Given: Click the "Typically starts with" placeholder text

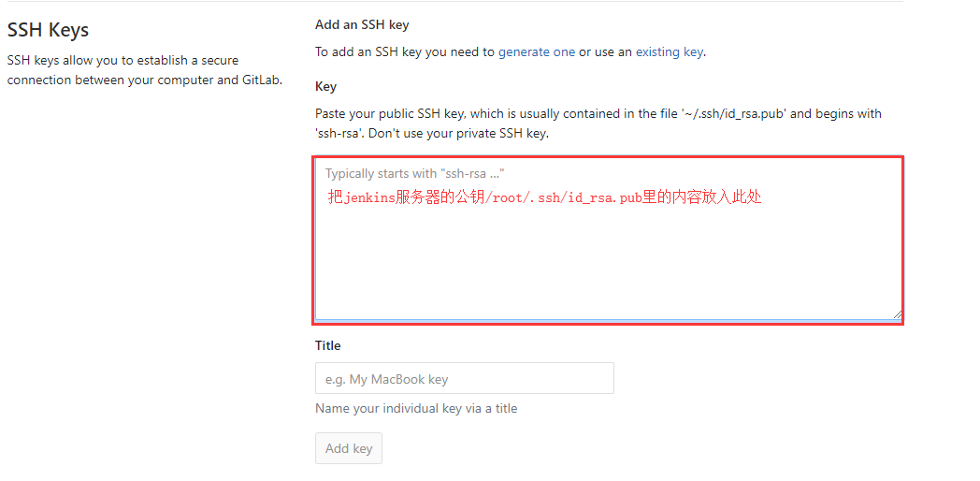Looking at the screenshot, I should [x=415, y=173].
